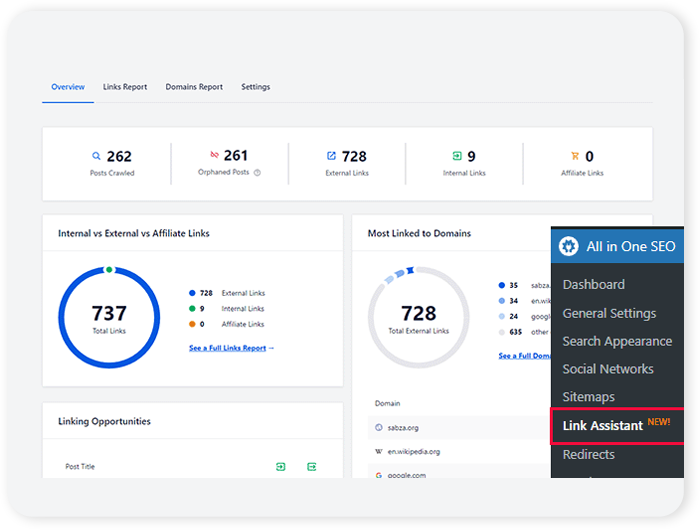Click the sabza.org favicon icon
The height and width of the screenshot is (530, 700).
[379, 428]
